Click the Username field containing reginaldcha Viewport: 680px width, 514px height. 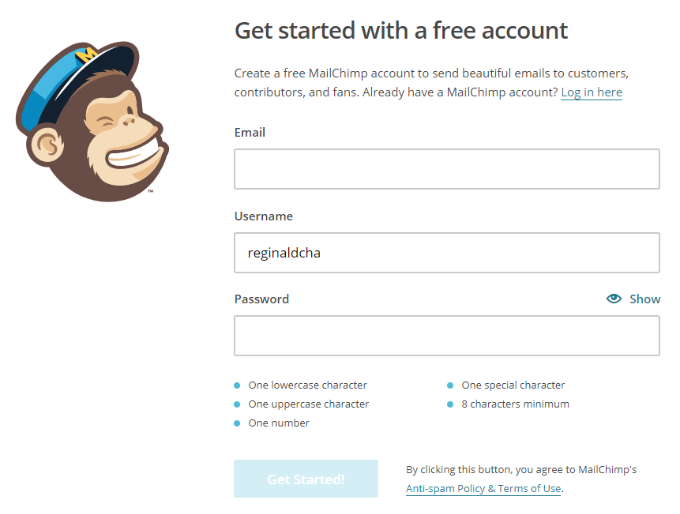click(x=446, y=253)
